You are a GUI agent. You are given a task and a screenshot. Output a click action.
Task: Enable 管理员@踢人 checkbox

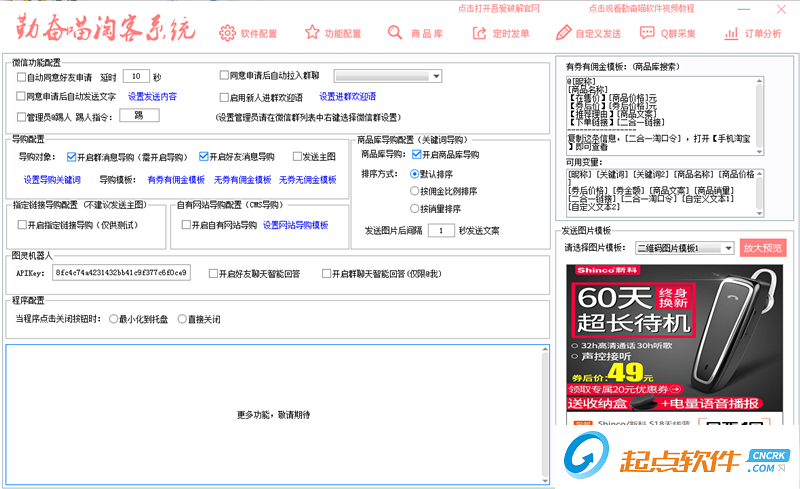(x=21, y=117)
